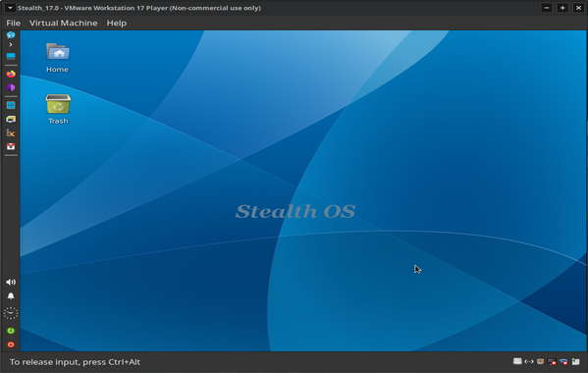Open the VMware title bar dropdown arrow

[10, 8]
